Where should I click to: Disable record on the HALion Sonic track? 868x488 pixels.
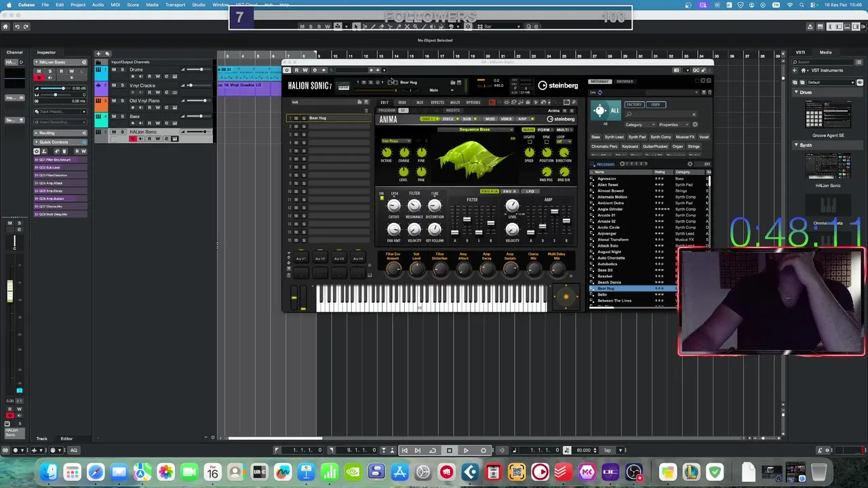point(133,139)
